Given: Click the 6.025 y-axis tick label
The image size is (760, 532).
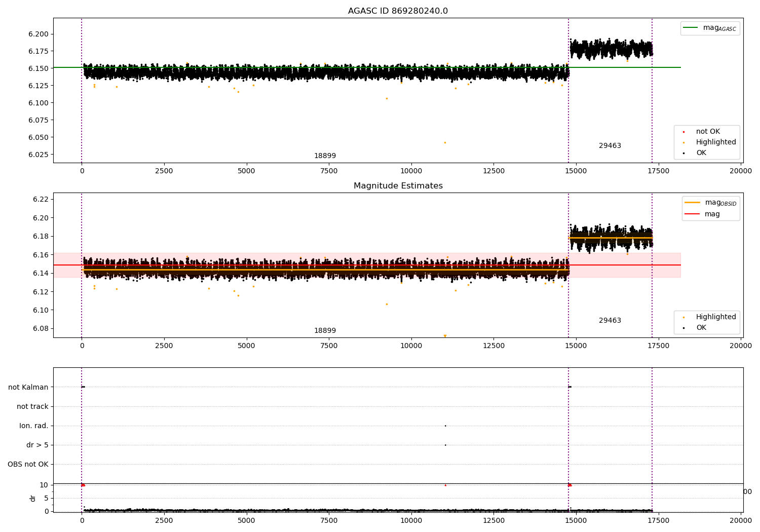Looking at the screenshot, I should (x=39, y=155).
